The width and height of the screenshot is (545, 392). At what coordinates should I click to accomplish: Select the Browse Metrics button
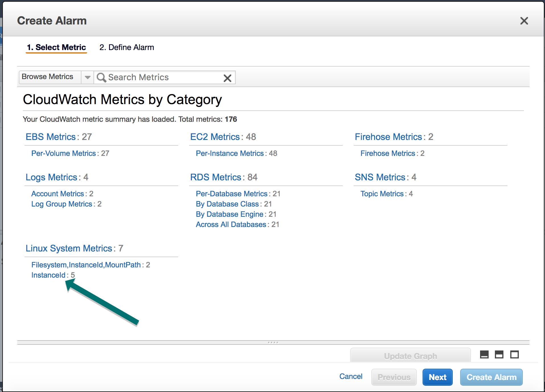[50, 77]
